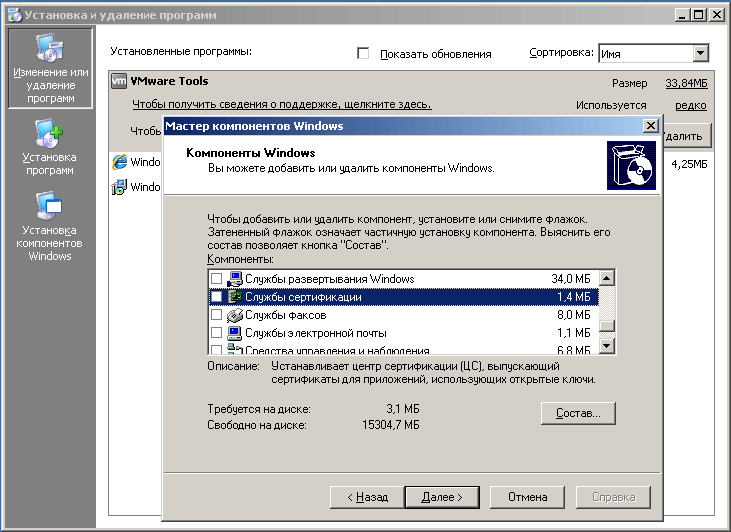Check Средства управления и наблюдения checkbox
The image size is (731, 532).
point(216,349)
